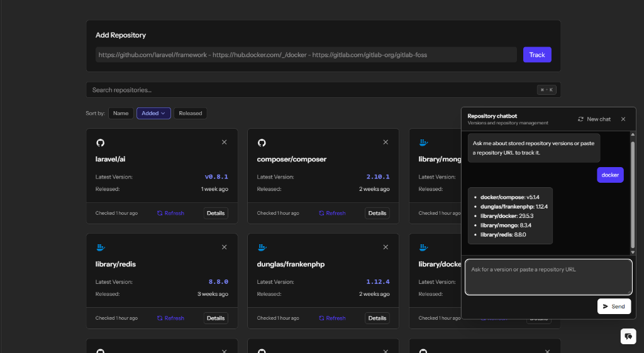The height and width of the screenshot is (353, 644).
Task: Sort repositories by Name
Action: [x=121, y=113]
